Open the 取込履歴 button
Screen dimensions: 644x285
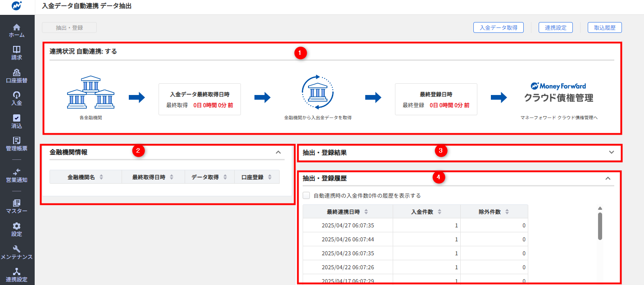coord(604,27)
